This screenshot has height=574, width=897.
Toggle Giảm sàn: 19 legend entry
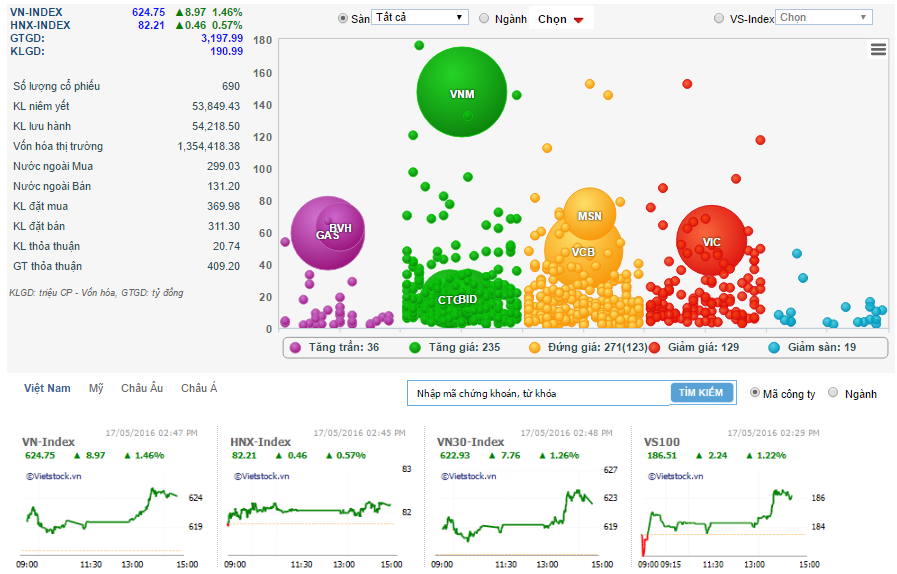click(812, 347)
